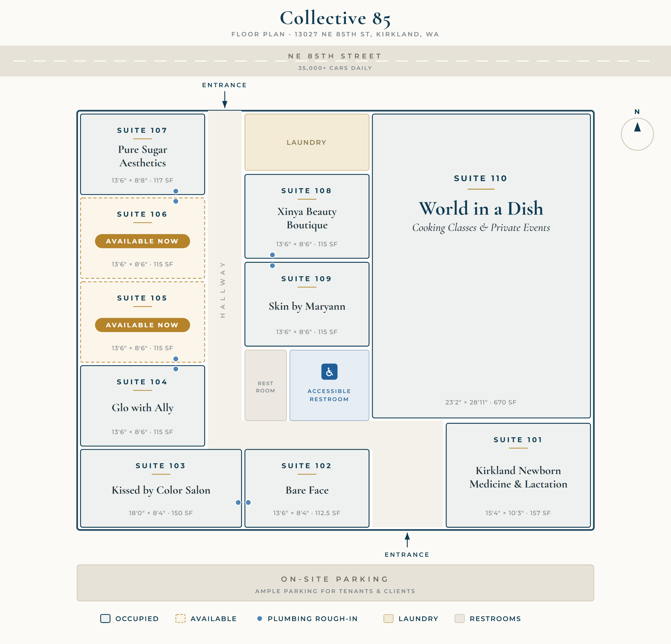
Task: Click plumbing rough-in dot in Suite 107
Action: (x=176, y=191)
